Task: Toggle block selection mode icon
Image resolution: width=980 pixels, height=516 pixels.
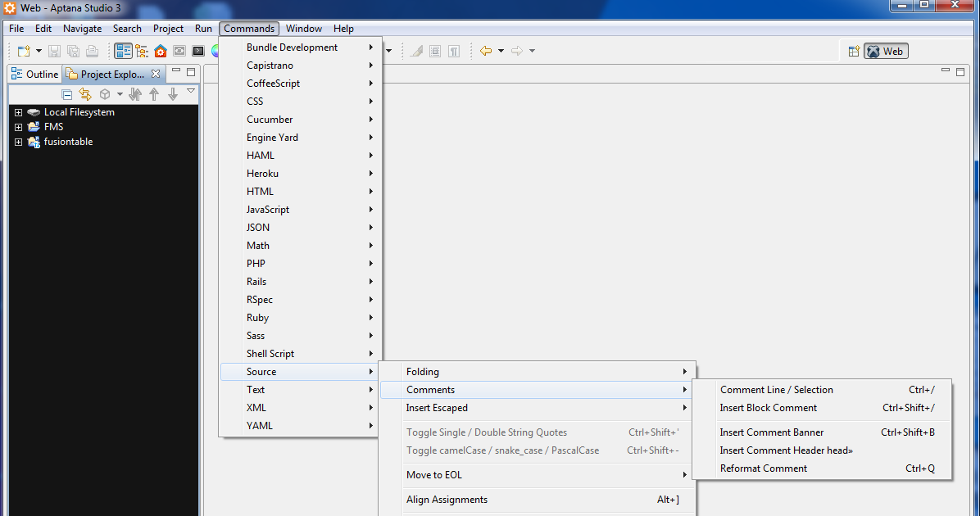Action: tap(436, 52)
